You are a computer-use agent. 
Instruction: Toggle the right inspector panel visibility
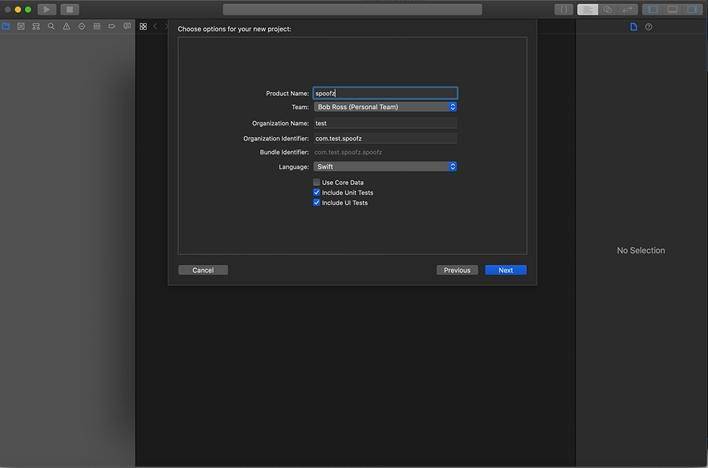click(x=692, y=9)
